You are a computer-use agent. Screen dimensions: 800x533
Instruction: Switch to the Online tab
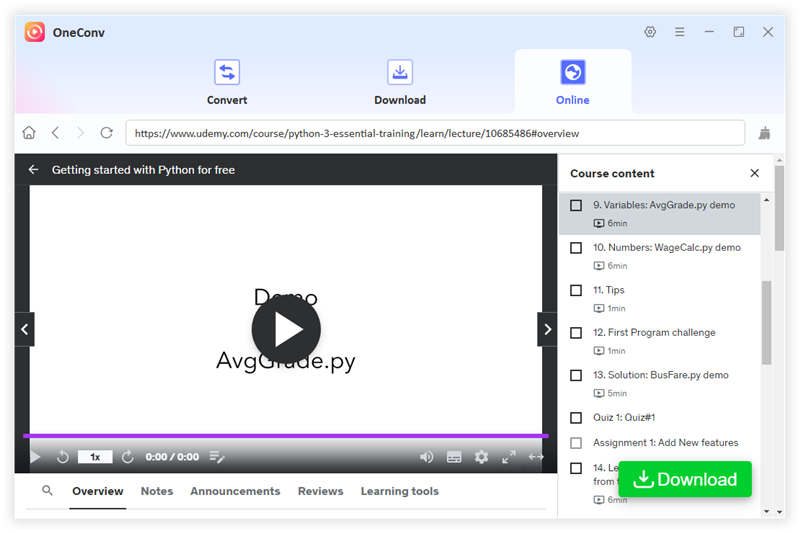pos(572,82)
